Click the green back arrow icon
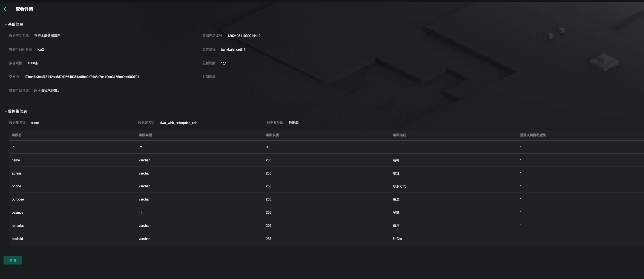This screenshot has height=279, width=644. 5,9
